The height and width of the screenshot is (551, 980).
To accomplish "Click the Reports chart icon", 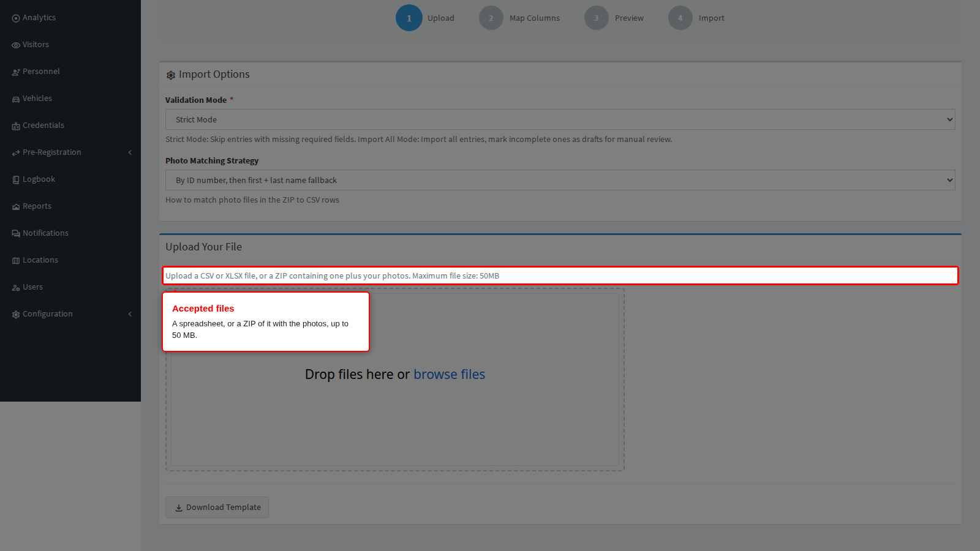I will (x=16, y=207).
